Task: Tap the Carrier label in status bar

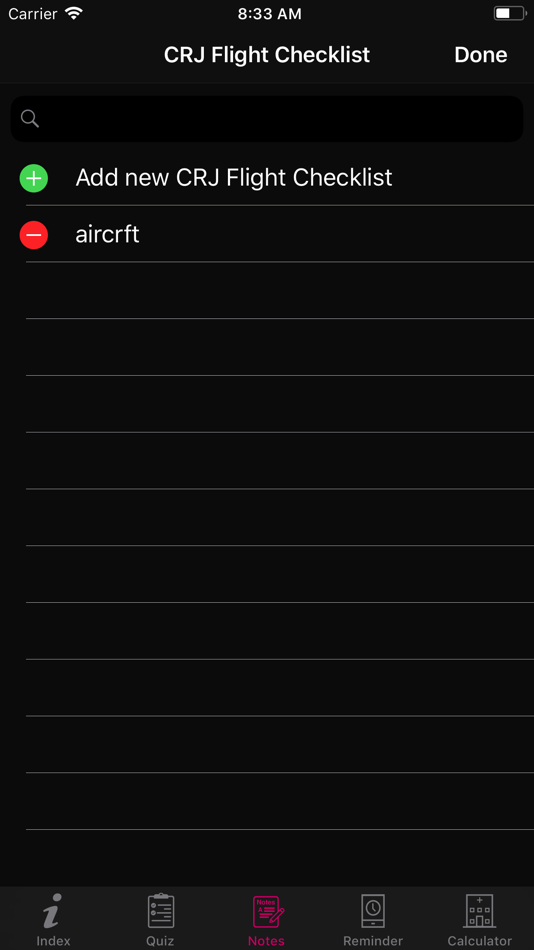Action: [x=33, y=13]
